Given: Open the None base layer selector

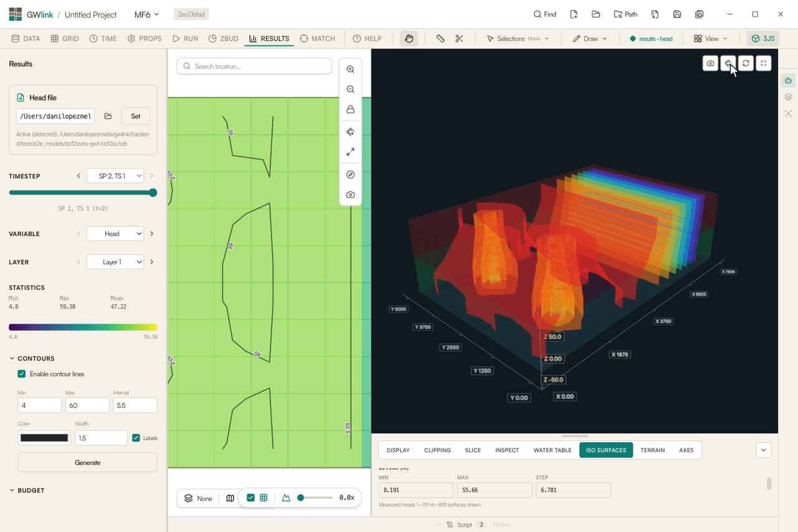Looking at the screenshot, I should [198, 498].
